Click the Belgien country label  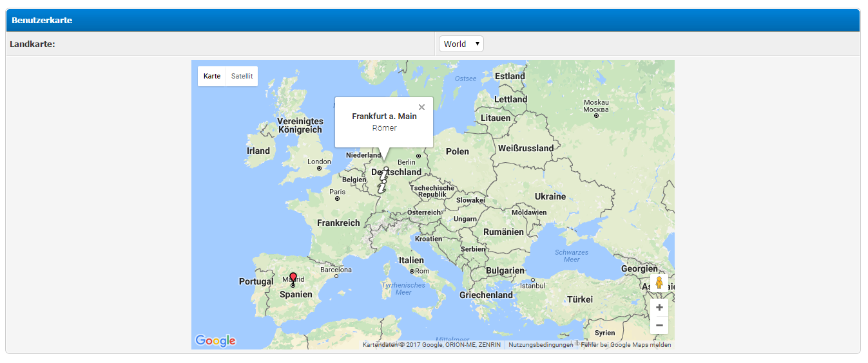(354, 180)
